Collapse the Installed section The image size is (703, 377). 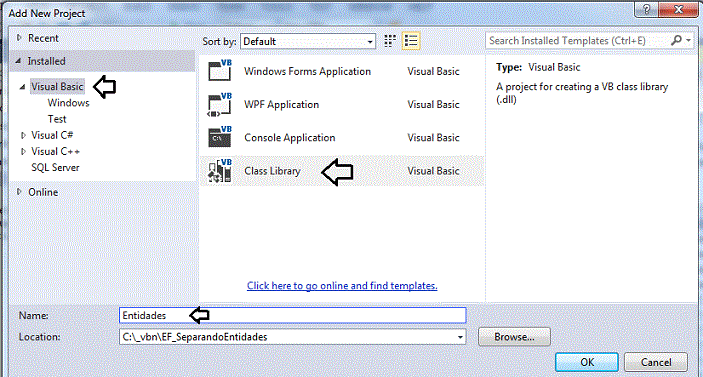tap(18, 61)
